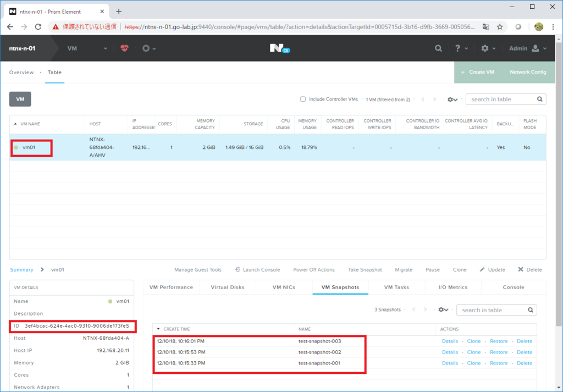Viewport: 563px width, 392px height.
Task: Click the Network Config button
Action: coord(528,72)
